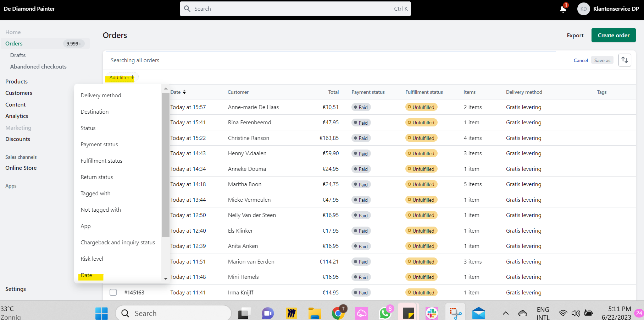Choose the Payment status filter option
Image resolution: width=644 pixels, height=320 pixels.
(x=99, y=145)
